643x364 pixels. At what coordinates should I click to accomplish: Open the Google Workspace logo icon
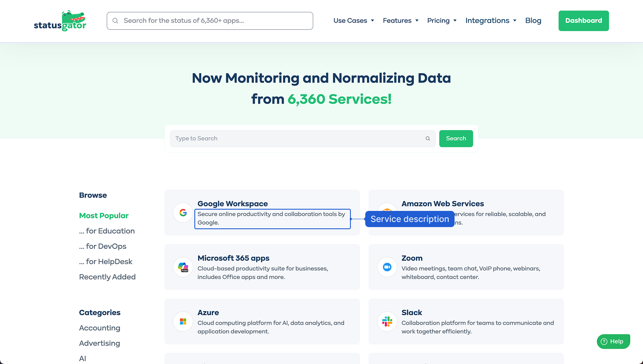pyautogui.click(x=183, y=213)
